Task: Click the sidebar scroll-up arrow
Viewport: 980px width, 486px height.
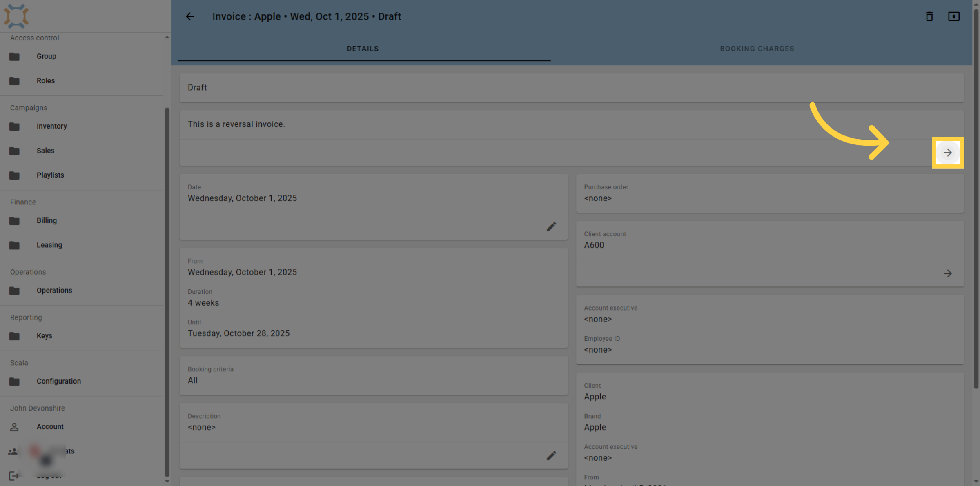Action: click(x=167, y=37)
